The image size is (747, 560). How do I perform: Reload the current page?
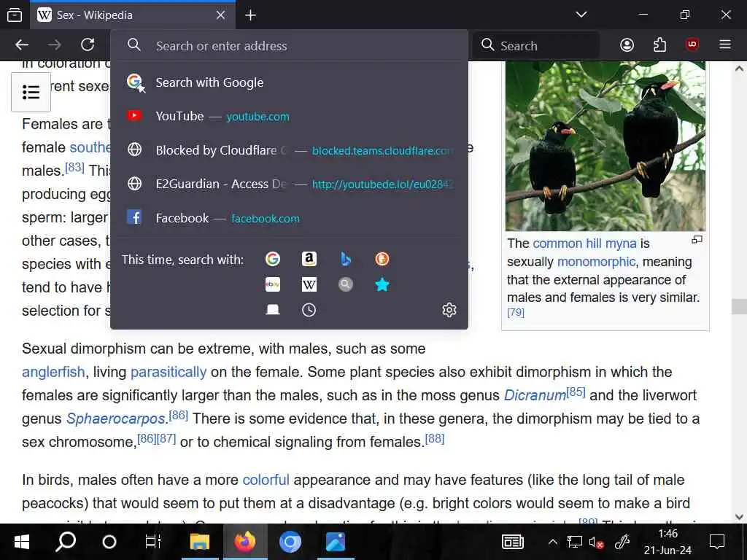[88, 45]
